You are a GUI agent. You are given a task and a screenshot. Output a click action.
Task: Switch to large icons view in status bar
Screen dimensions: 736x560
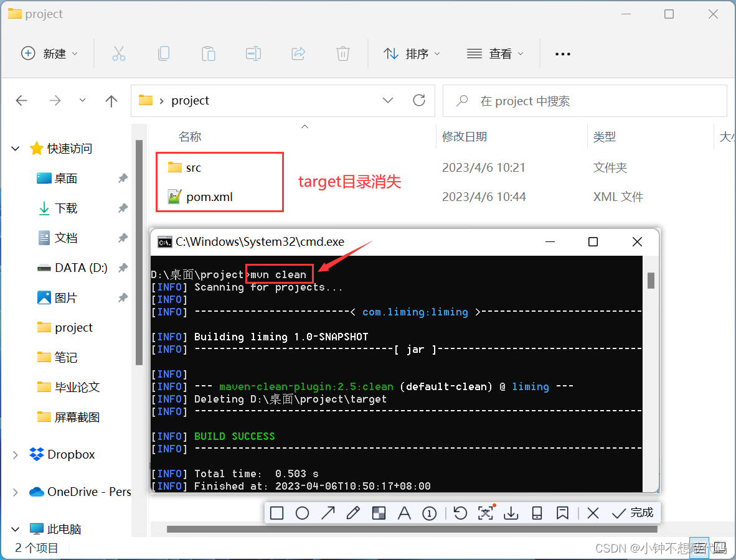[x=719, y=548]
